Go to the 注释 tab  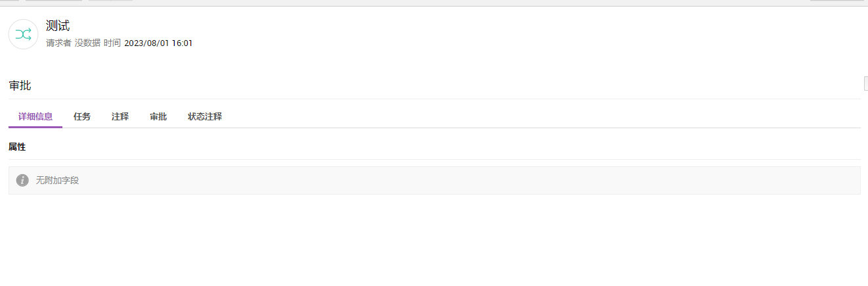[120, 117]
